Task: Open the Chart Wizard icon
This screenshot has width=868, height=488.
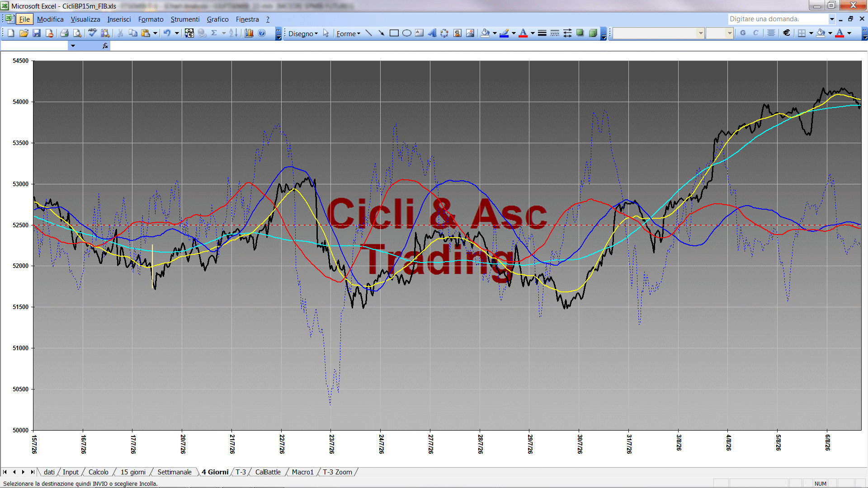Action: (x=249, y=33)
